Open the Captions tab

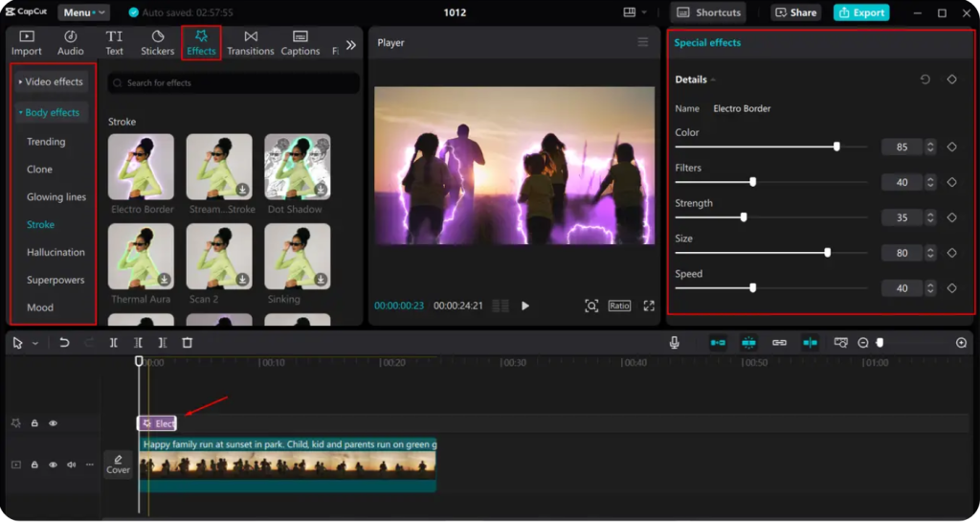300,43
